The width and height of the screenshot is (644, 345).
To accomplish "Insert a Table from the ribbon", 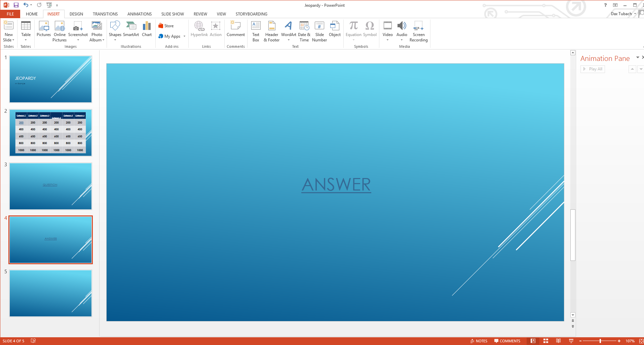I will (x=26, y=31).
